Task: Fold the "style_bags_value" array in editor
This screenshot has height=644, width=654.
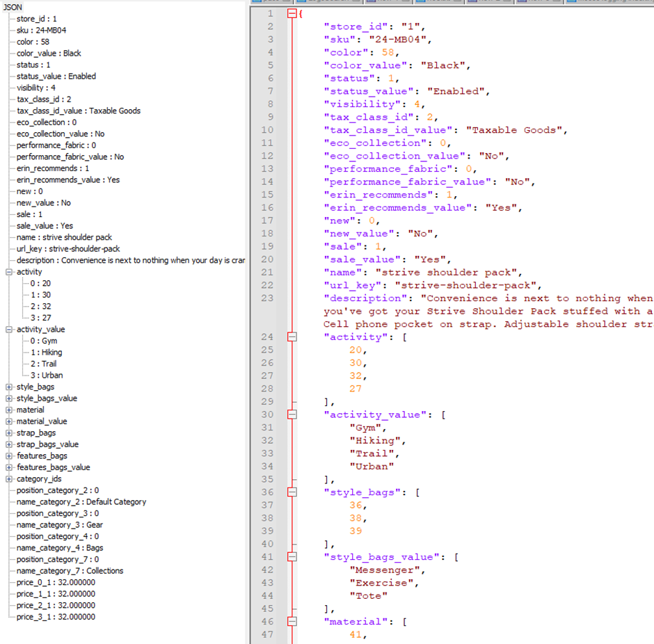Action: click(x=292, y=557)
